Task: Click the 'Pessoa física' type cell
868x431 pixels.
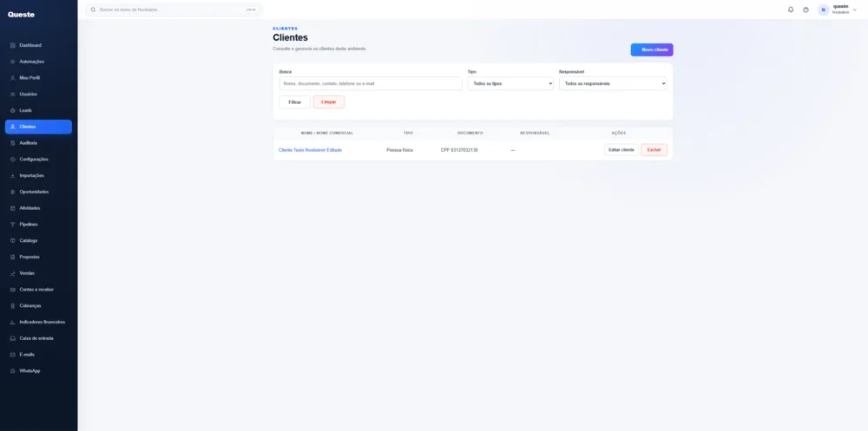Action: tap(399, 150)
